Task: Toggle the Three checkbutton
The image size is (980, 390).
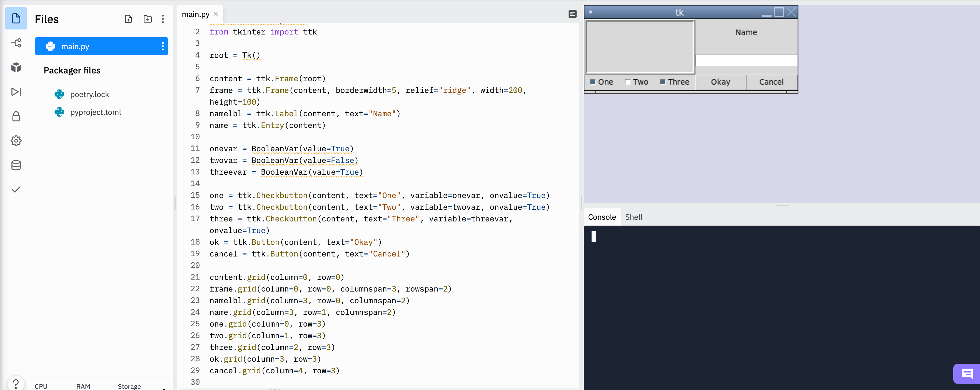Action: [663, 82]
